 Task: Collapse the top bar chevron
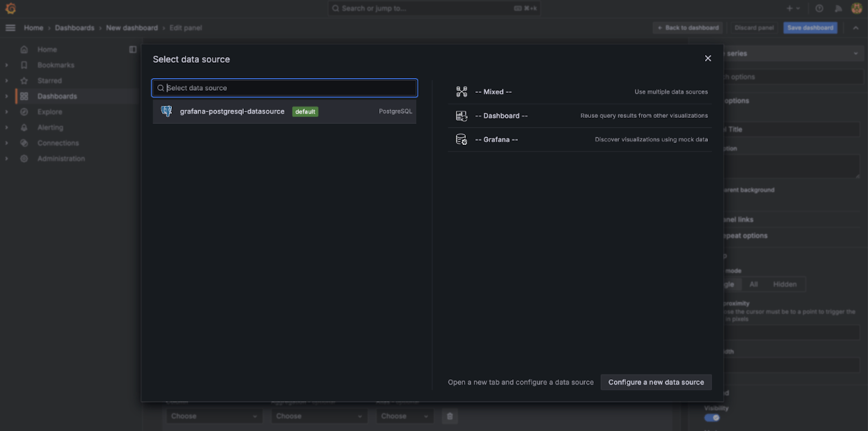855,28
